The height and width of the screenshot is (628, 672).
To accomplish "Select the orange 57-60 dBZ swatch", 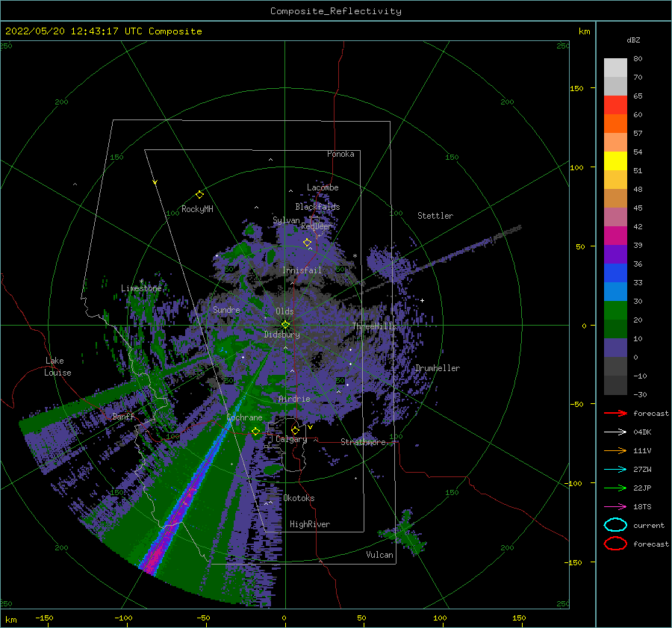I will [x=615, y=124].
